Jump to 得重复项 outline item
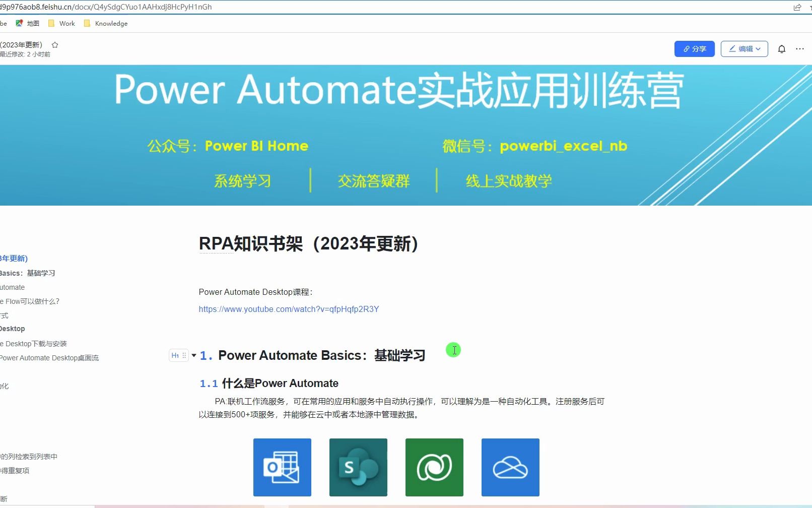 15,471
